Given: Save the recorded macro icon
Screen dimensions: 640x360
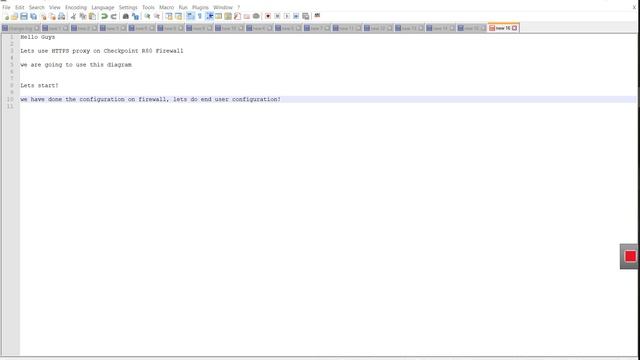Looking at the screenshot, I should tap(305, 16).
